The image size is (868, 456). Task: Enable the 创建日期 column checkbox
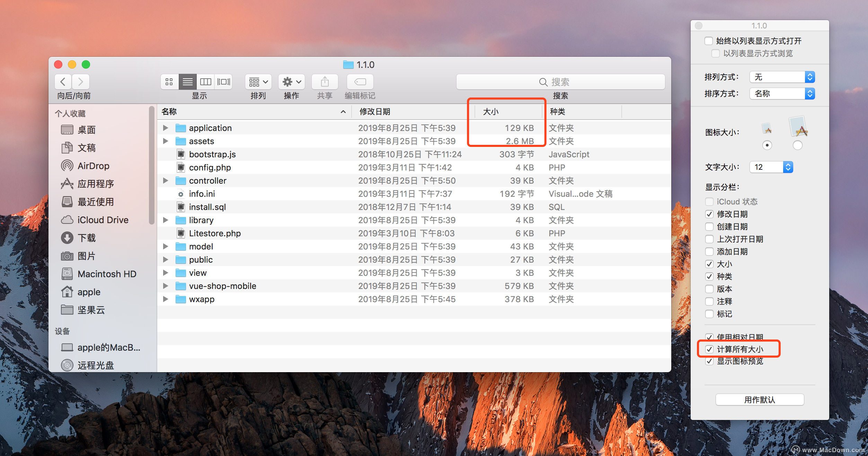coord(709,227)
